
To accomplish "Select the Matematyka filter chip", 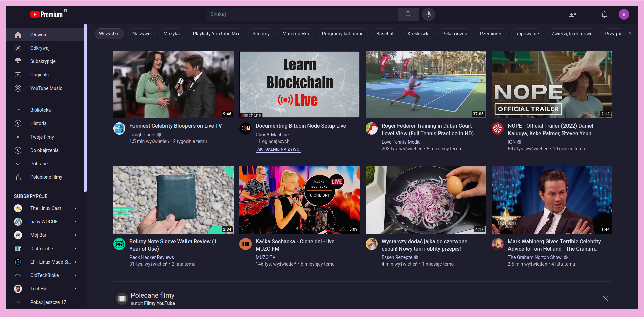I will tap(296, 34).
